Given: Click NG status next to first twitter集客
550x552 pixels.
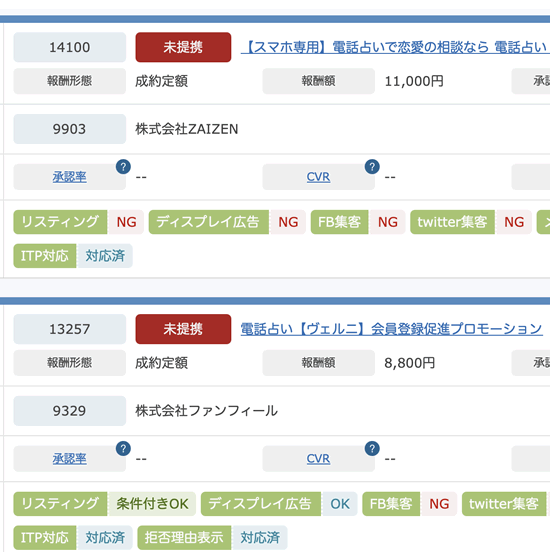Looking at the screenshot, I should [x=514, y=222].
